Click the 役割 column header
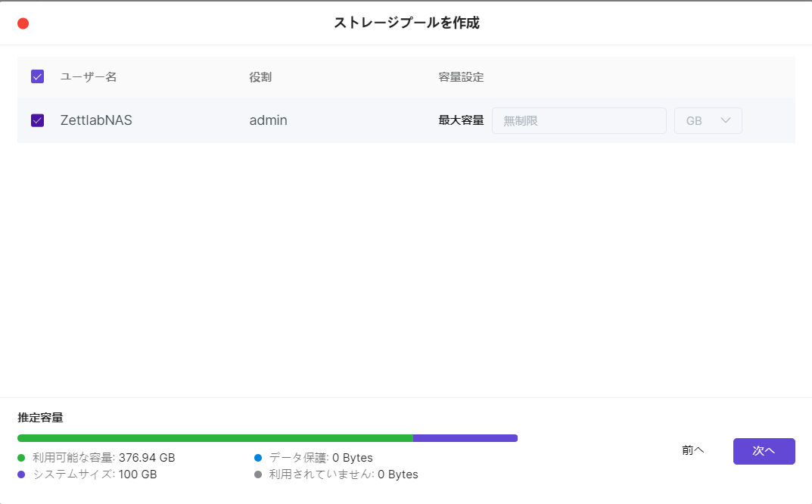This screenshot has height=504, width=812. [x=260, y=77]
